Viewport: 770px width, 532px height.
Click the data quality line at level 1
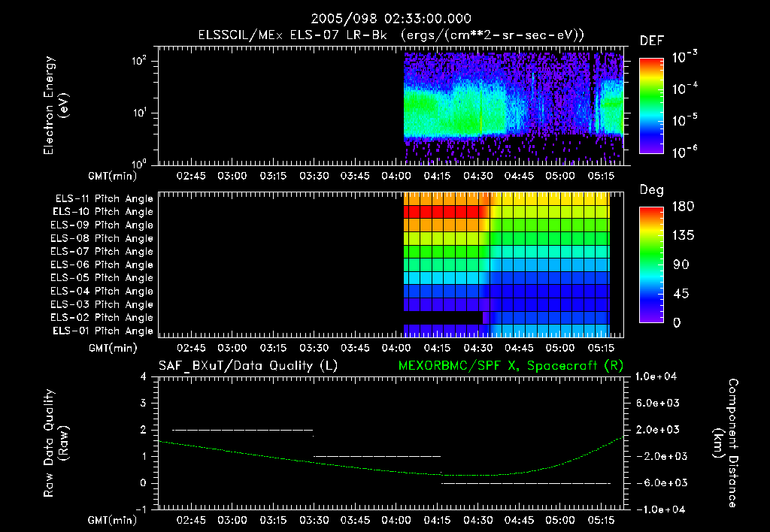click(377, 456)
